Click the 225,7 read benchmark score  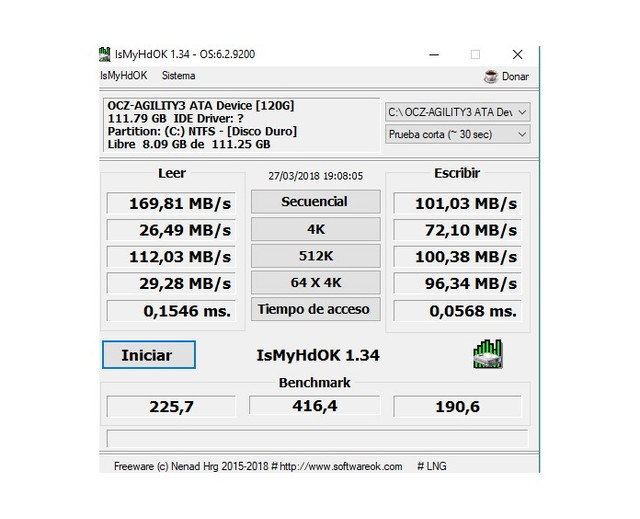171,406
